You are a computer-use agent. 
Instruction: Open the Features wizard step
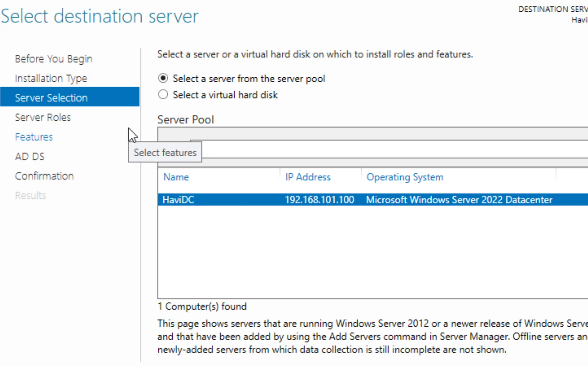tap(34, 137)
